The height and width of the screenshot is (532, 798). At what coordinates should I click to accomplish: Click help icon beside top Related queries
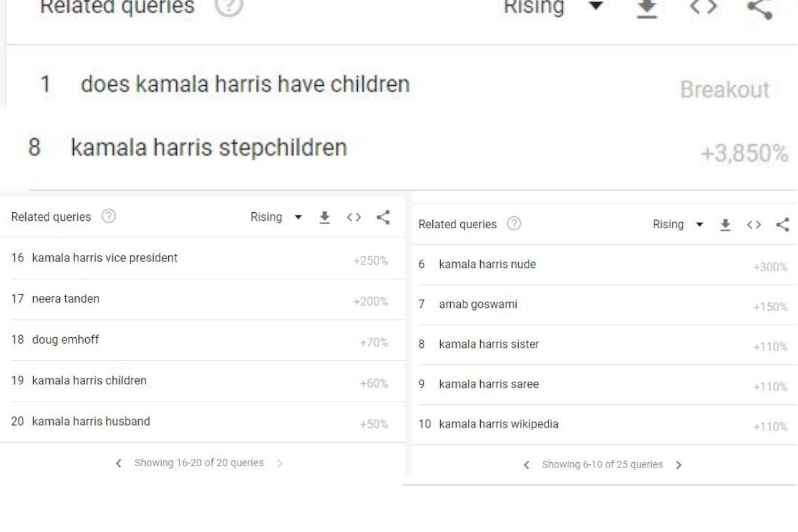[x=229, y=7]
